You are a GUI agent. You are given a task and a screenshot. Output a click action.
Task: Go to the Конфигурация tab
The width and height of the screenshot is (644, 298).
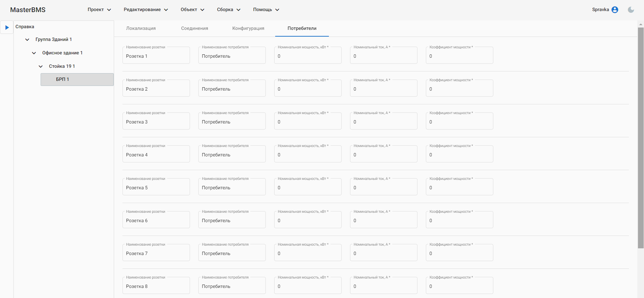[248, 29]
